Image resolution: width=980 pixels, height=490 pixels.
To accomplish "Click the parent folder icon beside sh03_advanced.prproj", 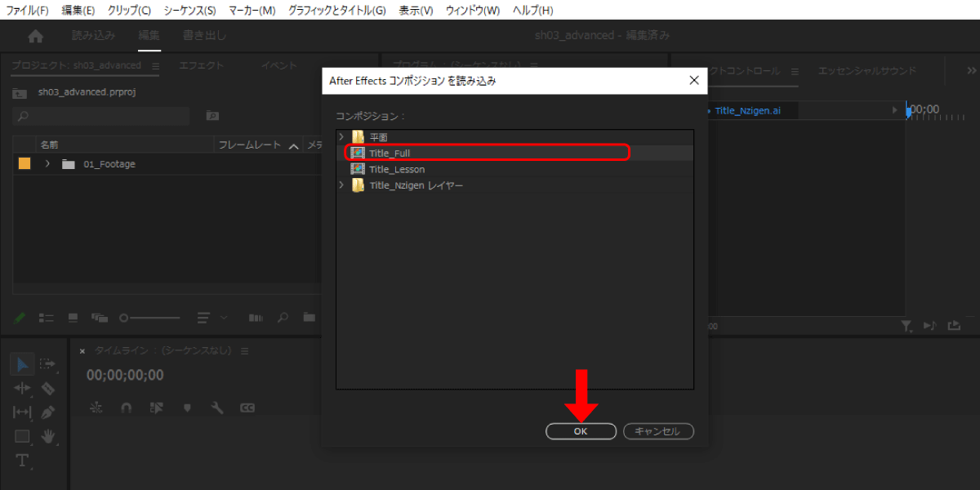I will click(20, 92).
